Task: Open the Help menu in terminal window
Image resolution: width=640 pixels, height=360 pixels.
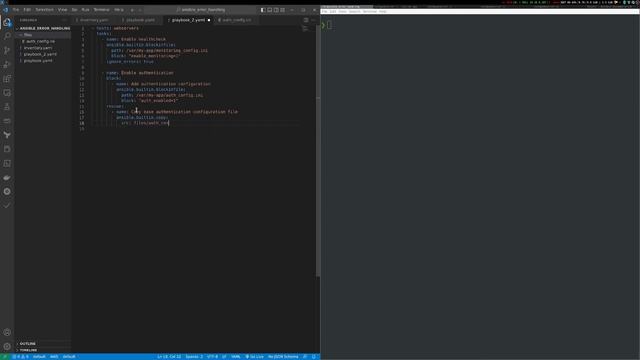Action: (383, 11)
